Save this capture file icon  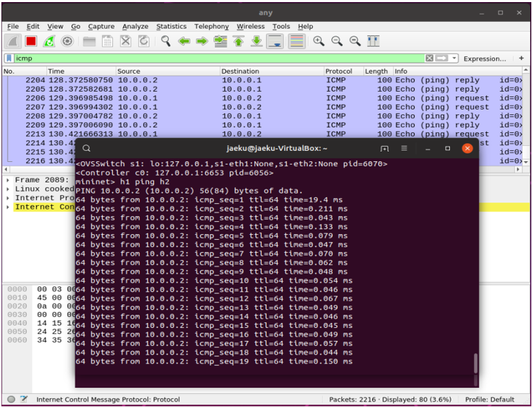point(108,41)
